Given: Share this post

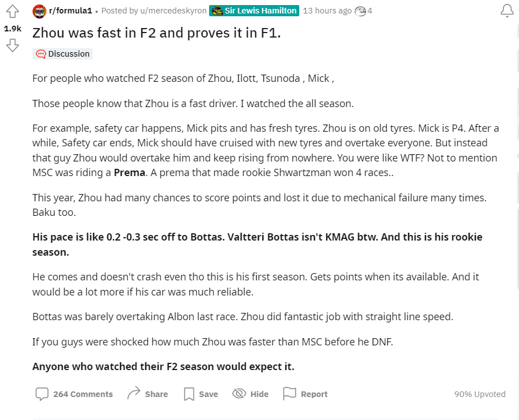Looking at the screenshot, I should coord(147,394).
